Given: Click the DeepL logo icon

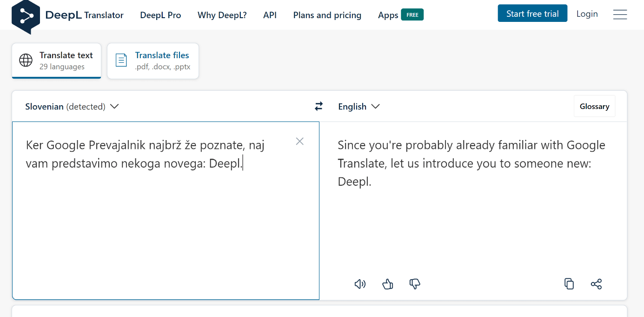Looking at the screenshot, I should click(26, 17).
